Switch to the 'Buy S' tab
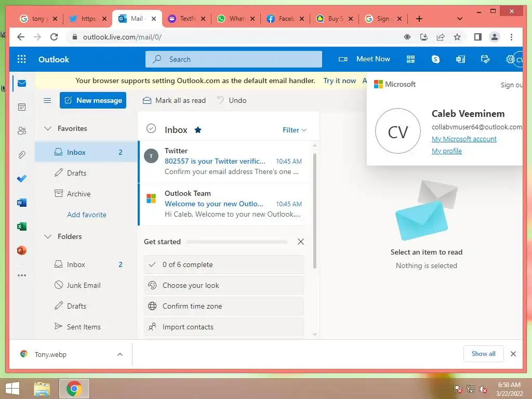The width and height of the screenshot is (532, 399). (x=335, y=19)
